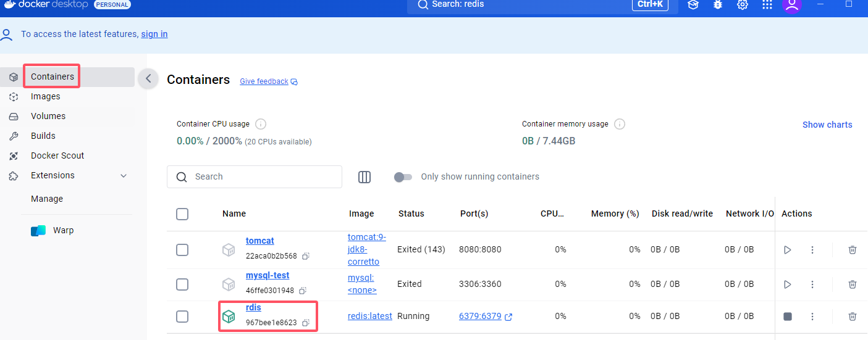868x340 pixels.
Task: Click the Images sidebar icon
Action: point(14,97)
